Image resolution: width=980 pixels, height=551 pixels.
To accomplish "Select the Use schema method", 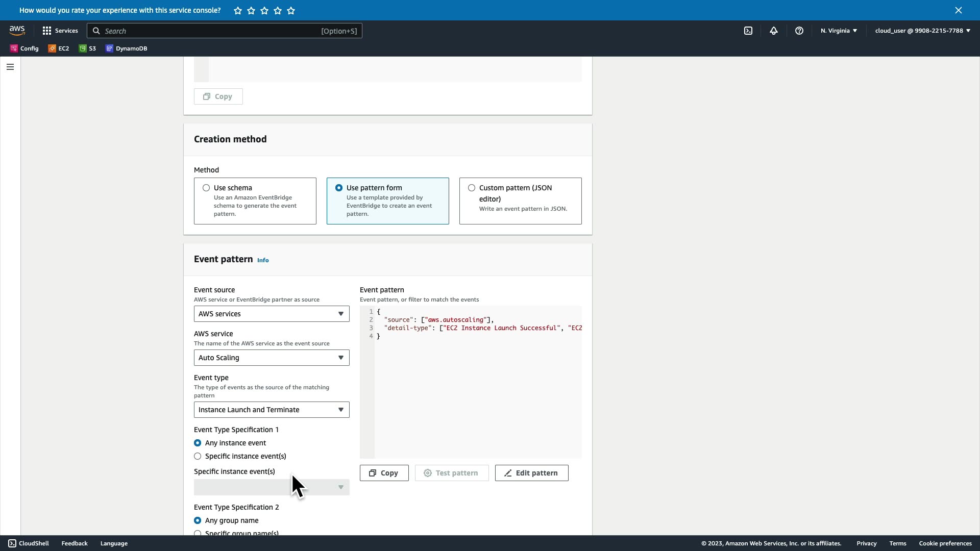I will [x=206, y=188].
